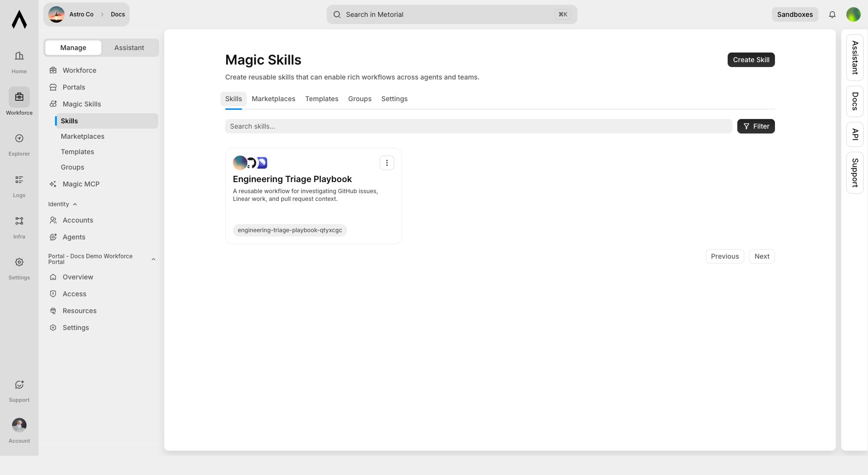Select the Skills sub-item in the sidebar

pos(107,121)
